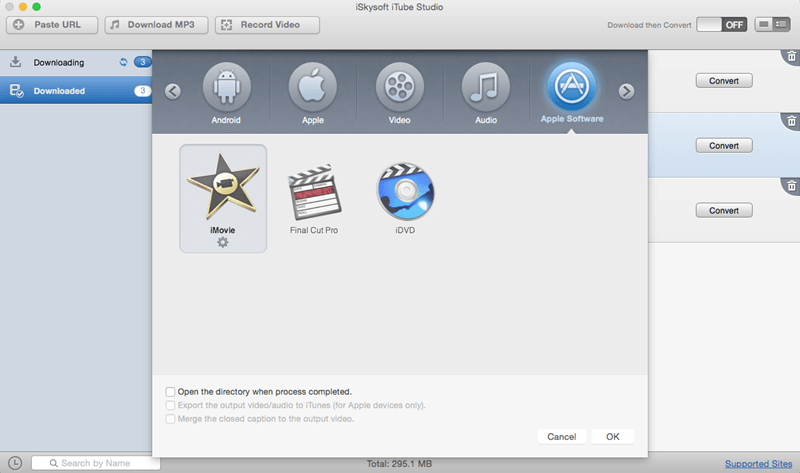Viewport: 800px width, 473px height.
Task: Select the Apple Software category icon
Action: tap(572, 86)
